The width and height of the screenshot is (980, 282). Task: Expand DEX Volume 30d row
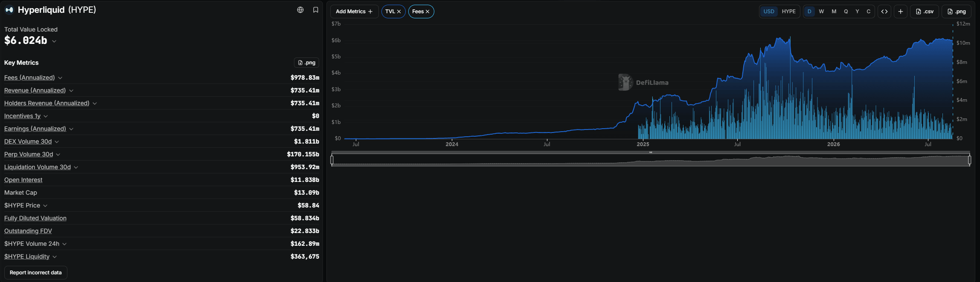[x=57, y=142]
